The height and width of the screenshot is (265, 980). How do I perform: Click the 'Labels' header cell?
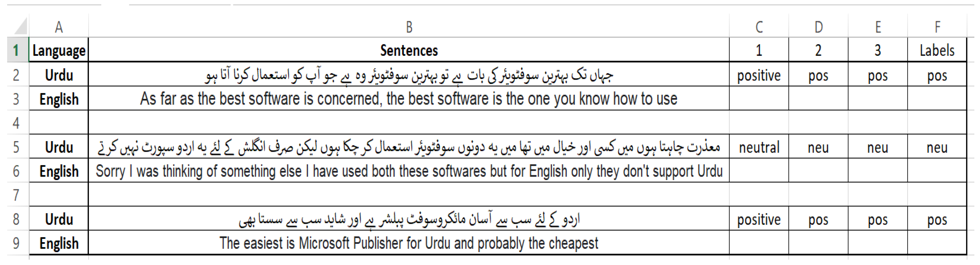pyautogui.click(x=937, y=50)
